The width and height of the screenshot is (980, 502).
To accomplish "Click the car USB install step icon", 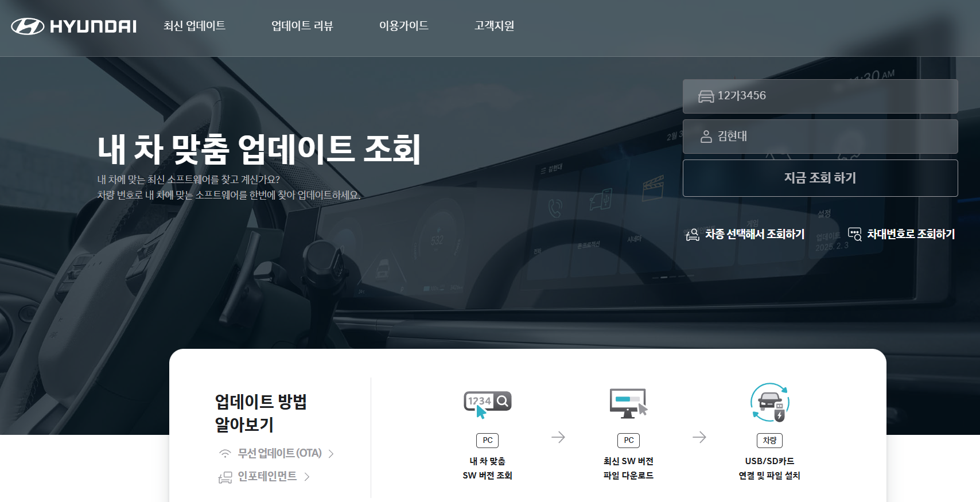I will [x=770, y=403].
